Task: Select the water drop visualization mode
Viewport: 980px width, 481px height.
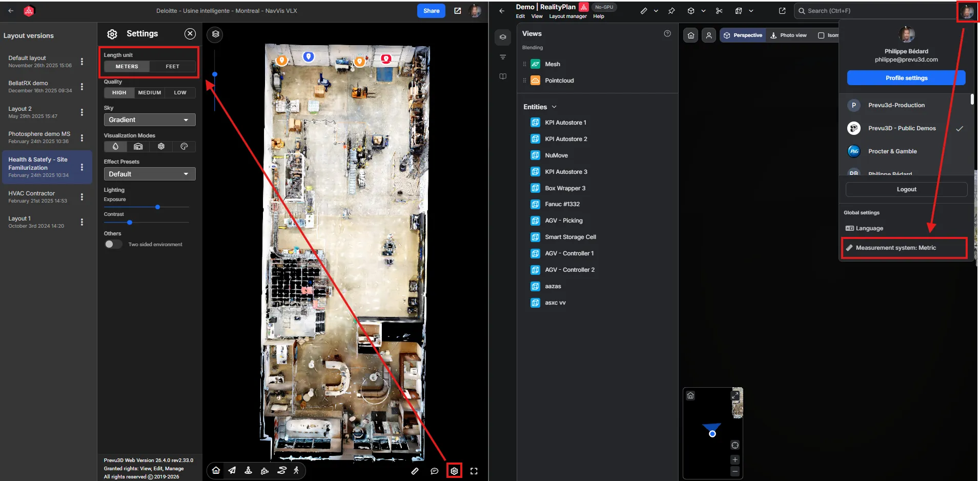Action: [115, 147]
